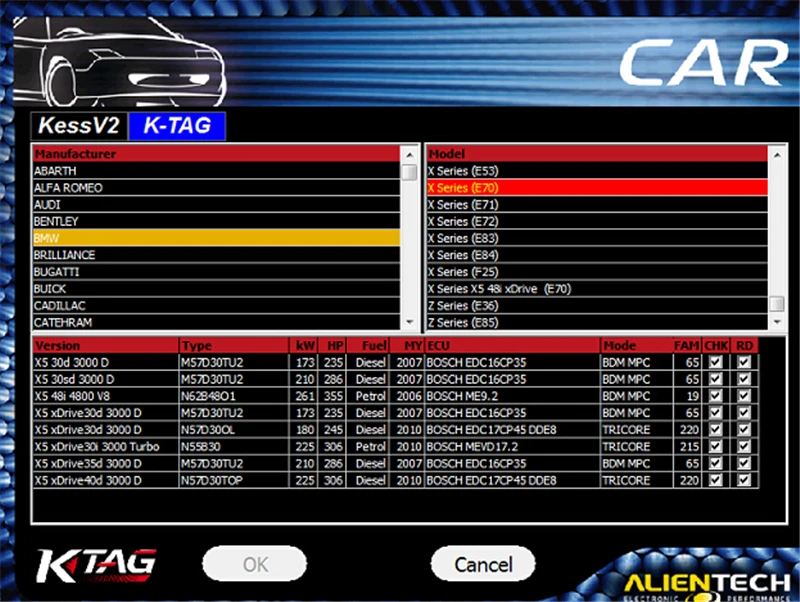Toggle CHK checkbox for X5 30d 3000 D
Screen dimensions: 800x602
pos(715,362)
